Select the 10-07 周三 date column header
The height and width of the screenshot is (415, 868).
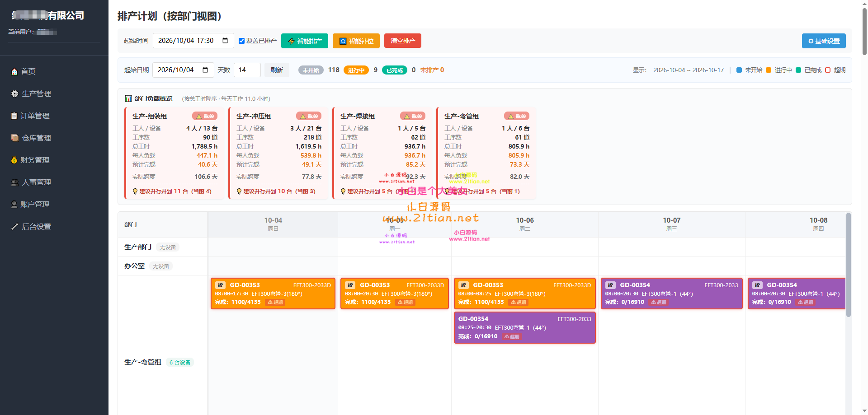(671, 224)
